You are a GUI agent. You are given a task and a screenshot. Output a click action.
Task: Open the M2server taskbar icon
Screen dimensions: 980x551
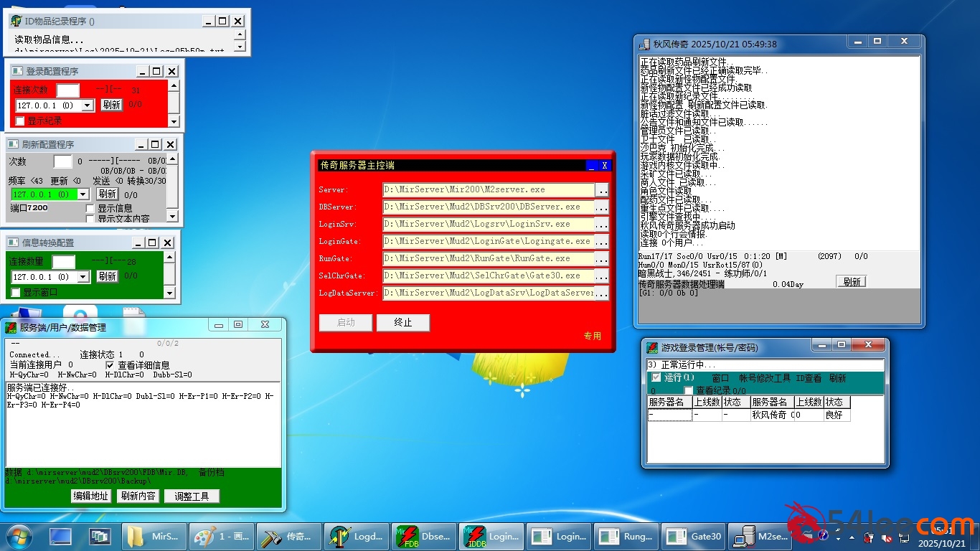760,536
